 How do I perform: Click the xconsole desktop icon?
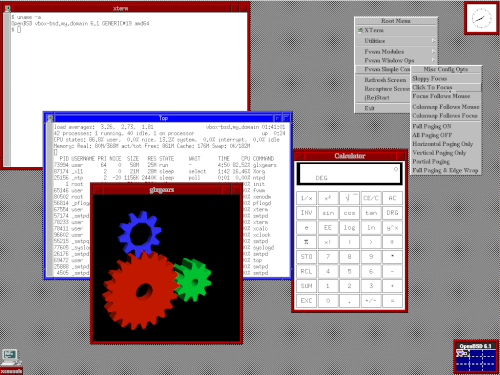(11, 361)
